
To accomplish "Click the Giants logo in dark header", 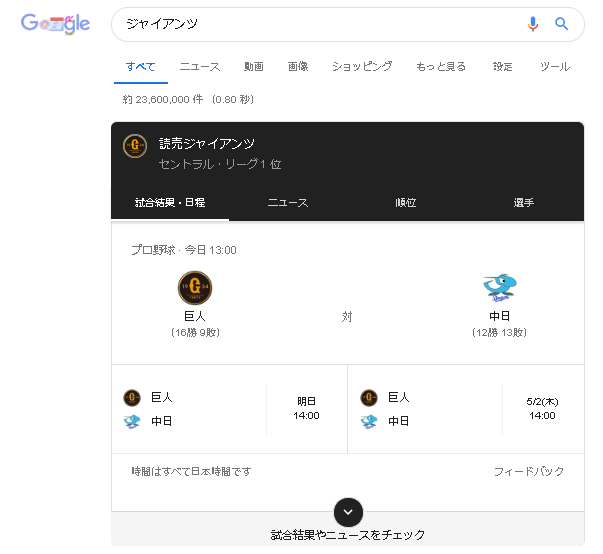I will (135, 146).
